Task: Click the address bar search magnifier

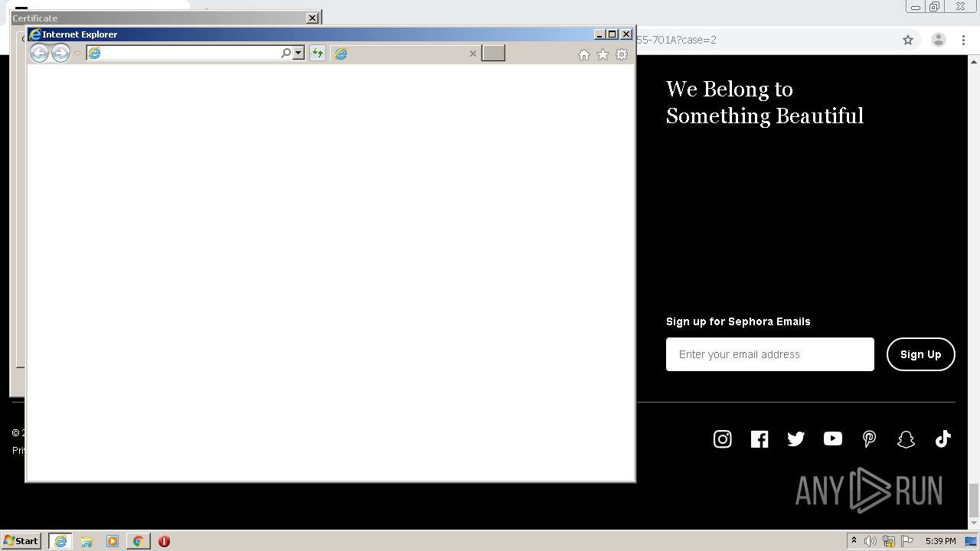Action: [x=286, y=53]
